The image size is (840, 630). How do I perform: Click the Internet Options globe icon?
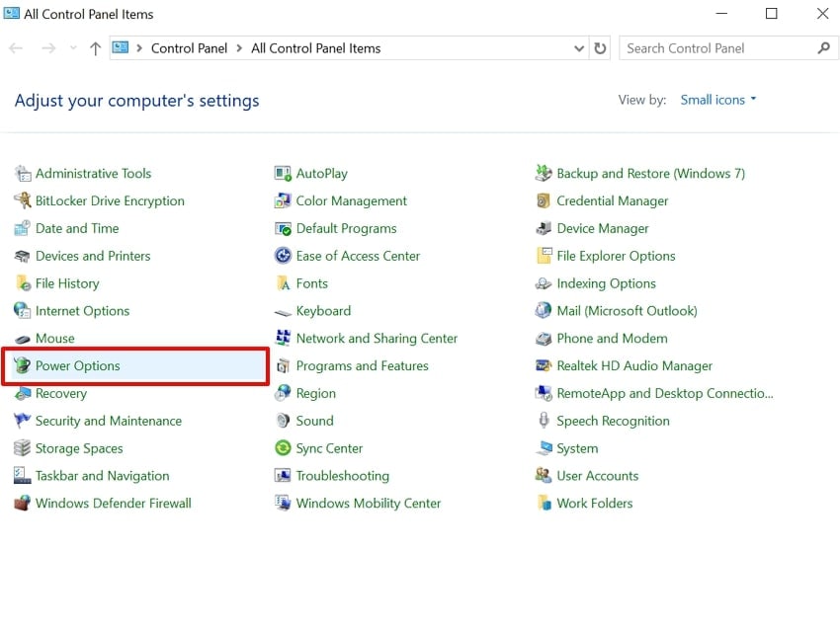tap(23, 311)
